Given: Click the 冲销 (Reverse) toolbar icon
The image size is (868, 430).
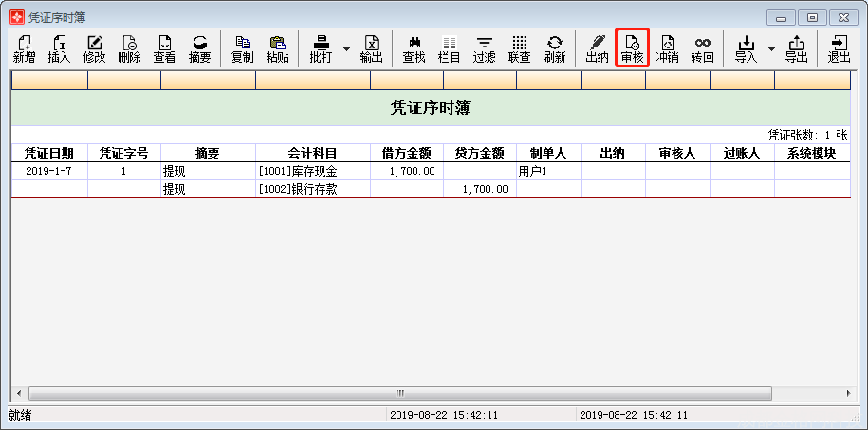Looking at the screenshot, I should (667, 48).
